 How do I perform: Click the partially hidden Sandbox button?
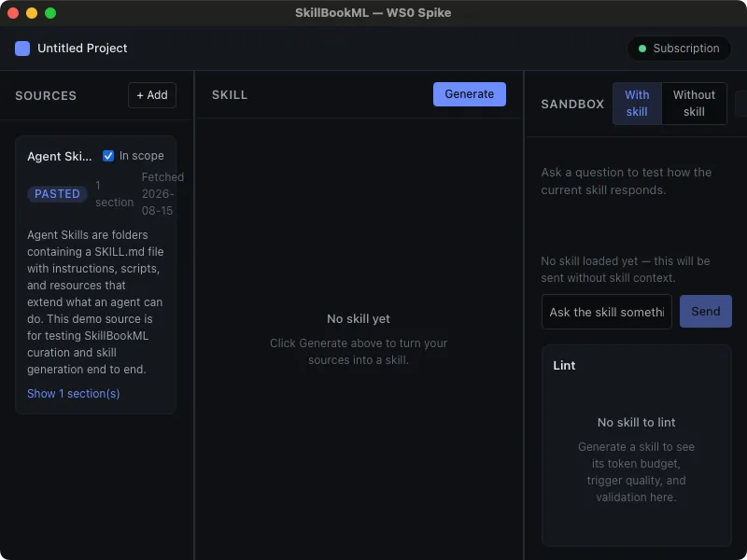coord(741,104)
